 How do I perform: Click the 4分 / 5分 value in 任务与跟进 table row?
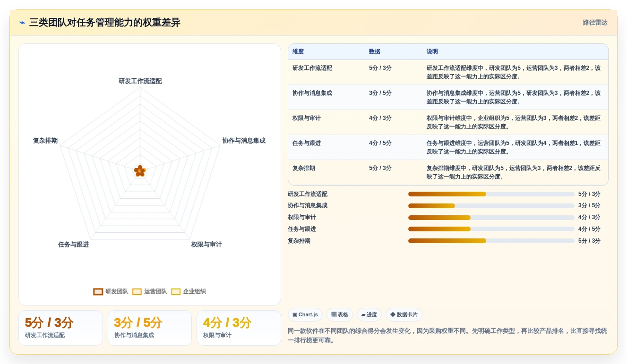tap(380, 143)
